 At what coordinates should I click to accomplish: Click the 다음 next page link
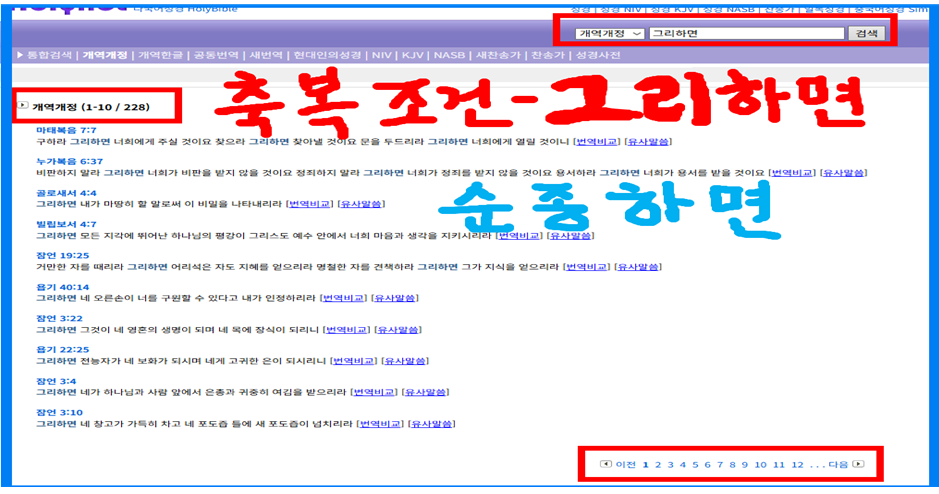(838, 464)
